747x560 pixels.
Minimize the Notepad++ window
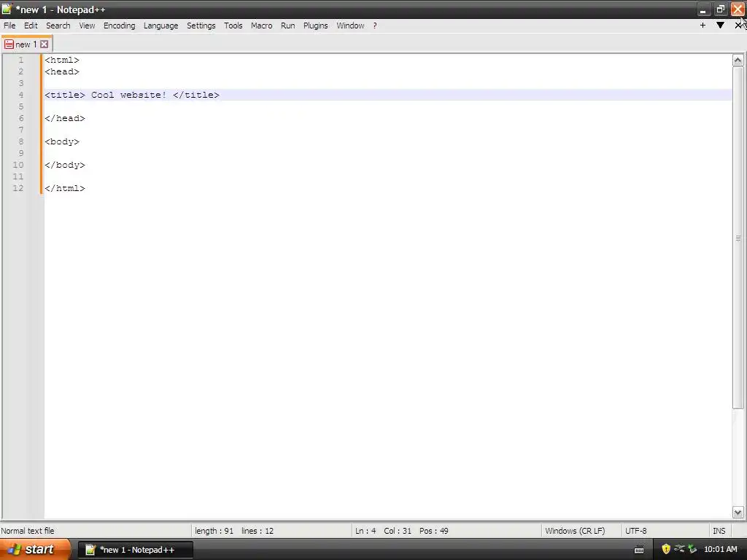(x=703, y=9)
